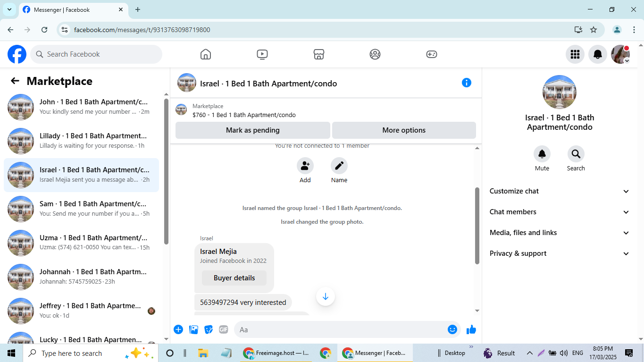The width and height of the screenshot is (644, 362).
Task: Open volume control in system tray
Action: coord(563,353)
